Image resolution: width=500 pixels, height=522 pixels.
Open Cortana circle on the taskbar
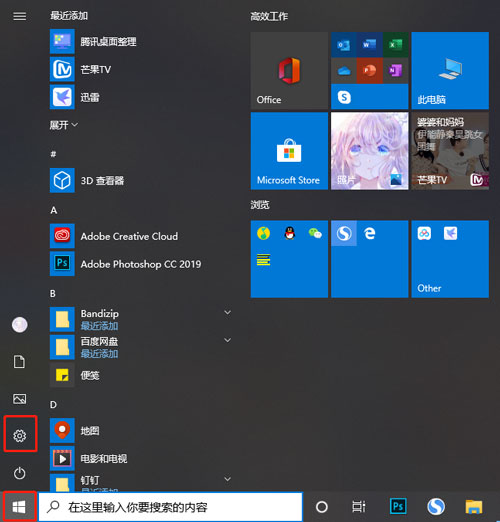(322, 507)
